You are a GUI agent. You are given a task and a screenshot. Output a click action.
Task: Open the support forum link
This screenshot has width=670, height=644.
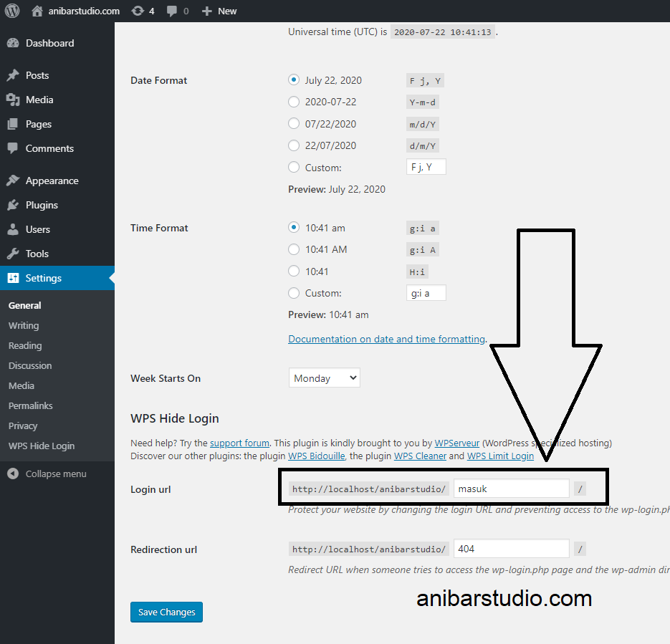[239, 443]
